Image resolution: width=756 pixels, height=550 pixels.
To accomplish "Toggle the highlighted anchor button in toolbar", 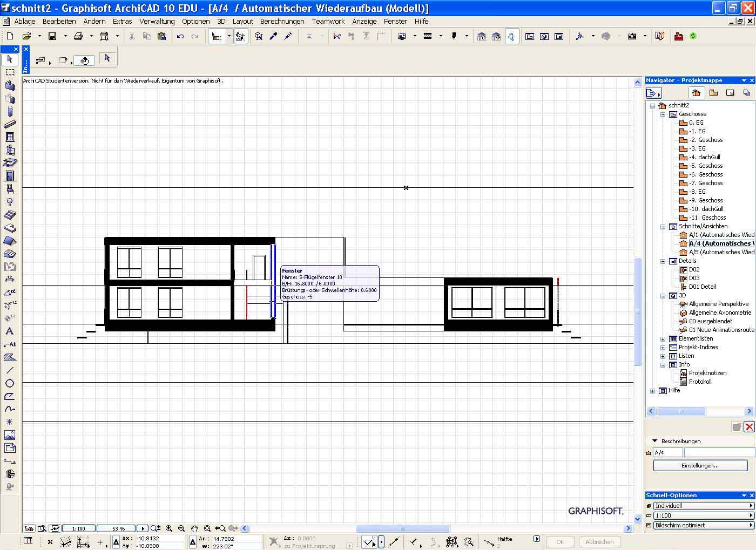I will tap(512, 36).
